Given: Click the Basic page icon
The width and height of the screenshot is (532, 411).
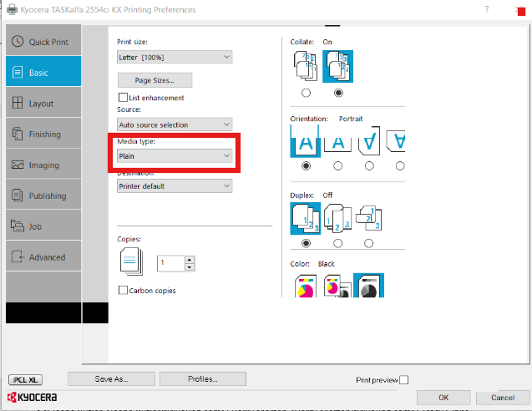Looking at the screenshot, I should (18, 72).
